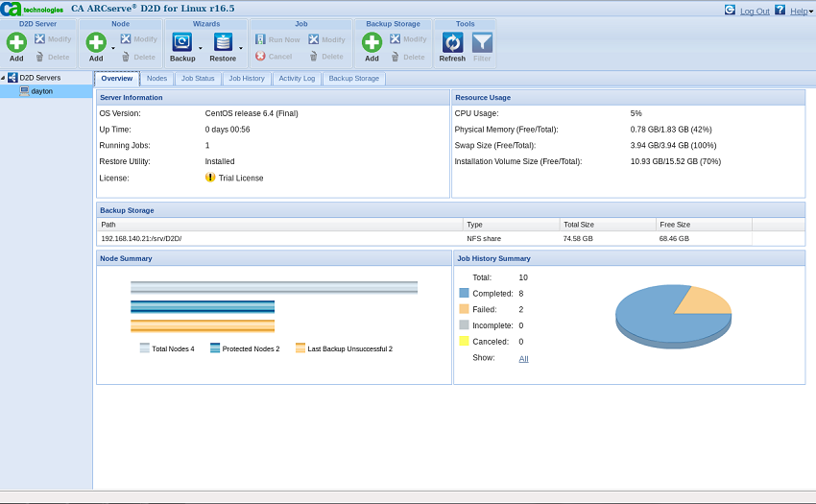Screen dimensions: 816x504
Task: Open the Job History tab
Action: click(247, 79)
